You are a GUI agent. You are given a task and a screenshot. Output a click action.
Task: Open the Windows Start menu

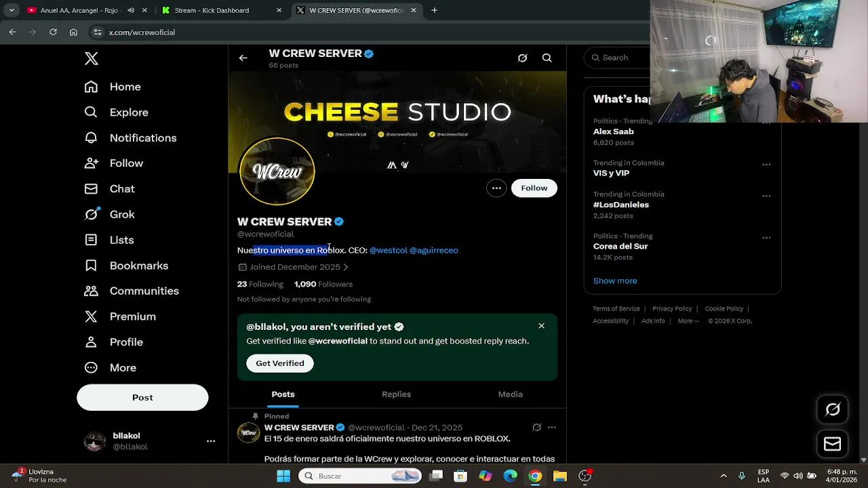click(283, 476)
